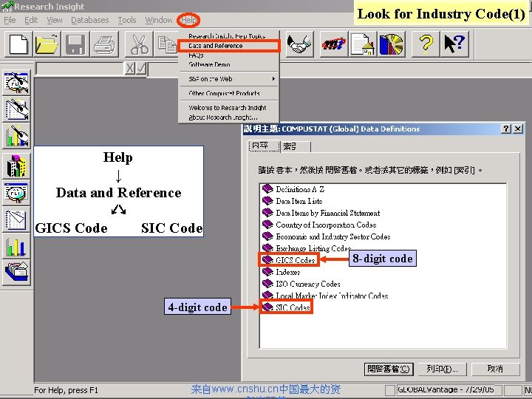This screenshot has height=399, width=532.
Task: Open the Definitions A-Z book
Action: [x=293, y=189]
